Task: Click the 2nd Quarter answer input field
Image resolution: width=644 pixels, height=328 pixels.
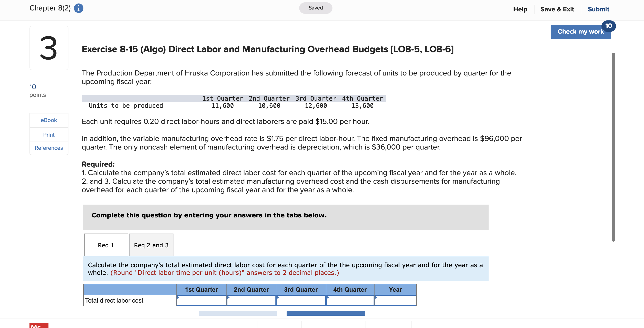Action: pos(251,300)
